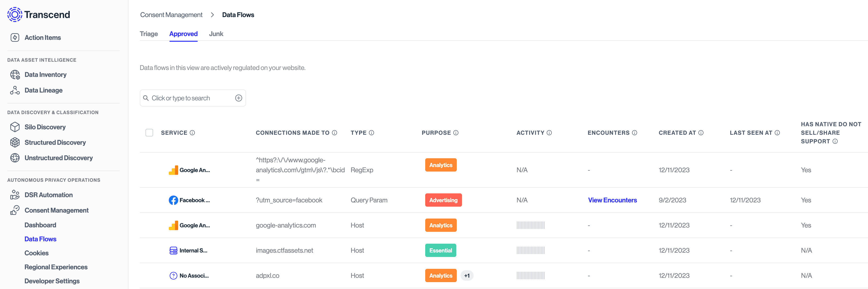Click the Advertising purpose tag
This screenshot has width=868, height=289.
[443, 200]
